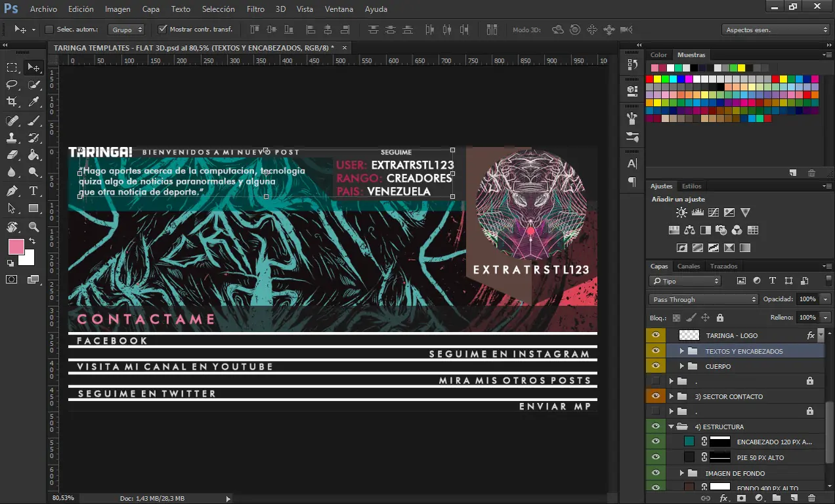
Task: Open the Pass Through blend mode dropdown
Action: click(x=703, y=299)
